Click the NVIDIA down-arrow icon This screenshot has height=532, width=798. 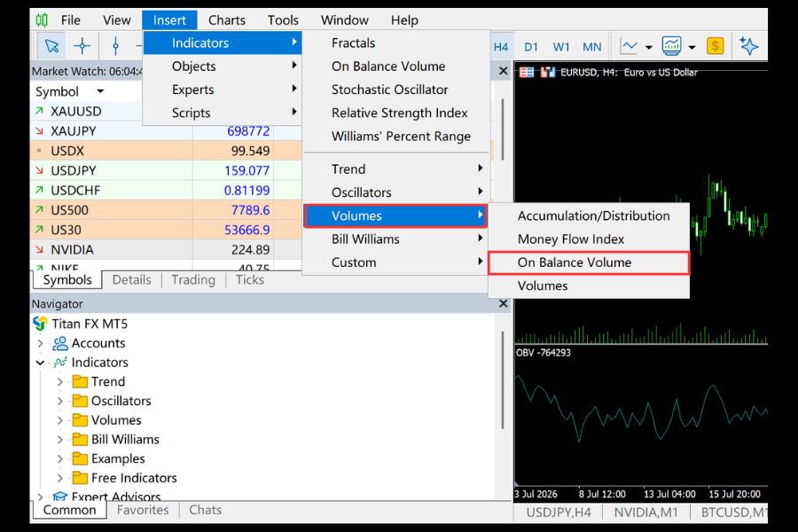coord(39,249)
